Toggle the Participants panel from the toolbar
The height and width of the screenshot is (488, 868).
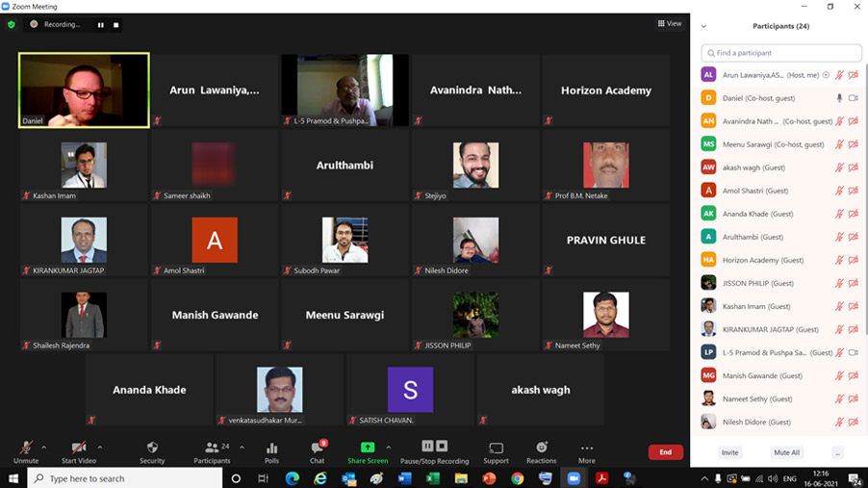point(212,449)
